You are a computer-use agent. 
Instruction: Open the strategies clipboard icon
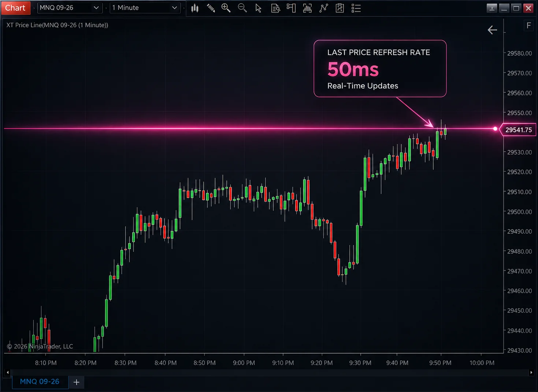340,8
